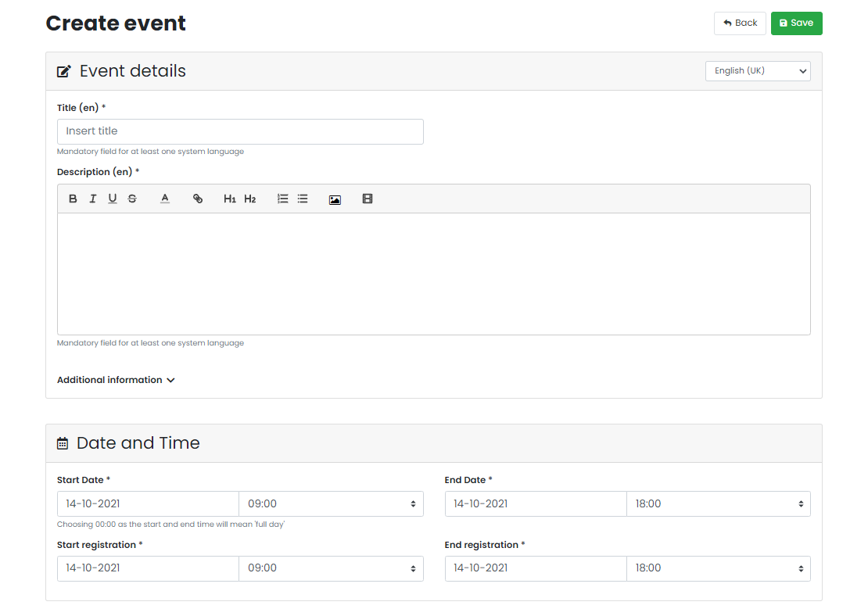
Task: Select the underline formatting icon
Action: point(112,199)
